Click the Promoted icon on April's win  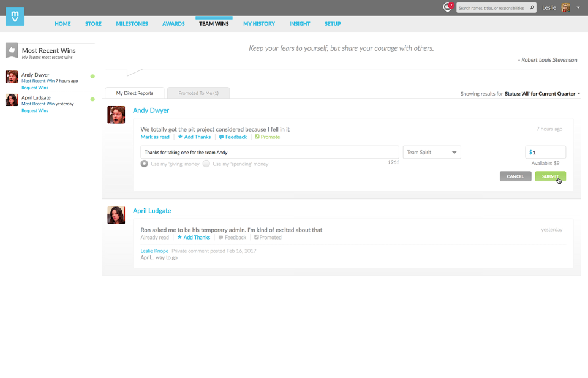[x=257, y=237]
